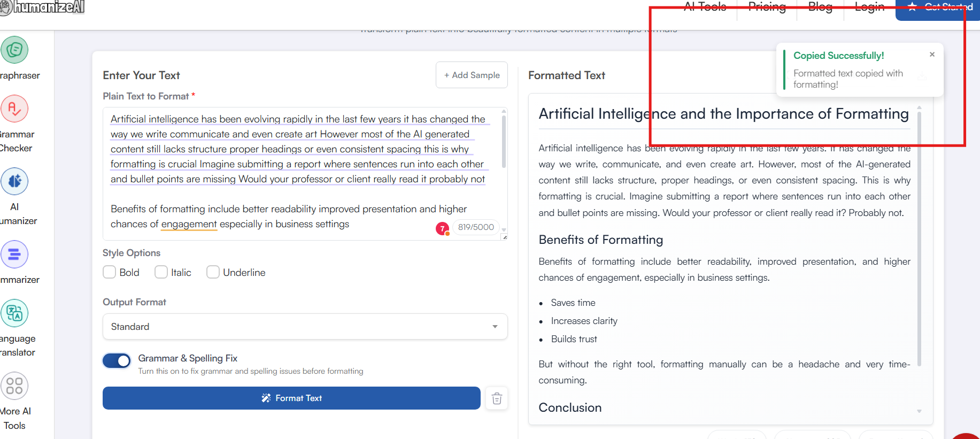
Task: Open More AI Tools icon
Action: point(14,386)
